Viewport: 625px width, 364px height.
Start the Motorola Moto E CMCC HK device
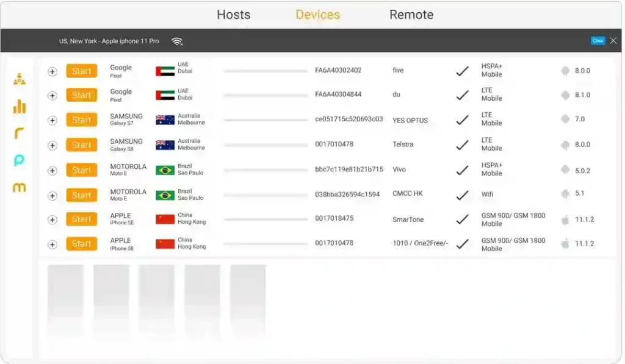pyautogui.click(x=81, y=195)
